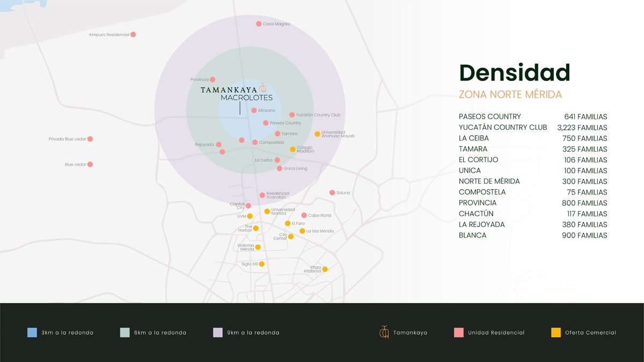Select the Universidad Anahuac Mayab marker
644x362 pixels.
click(x=317, y=134)
